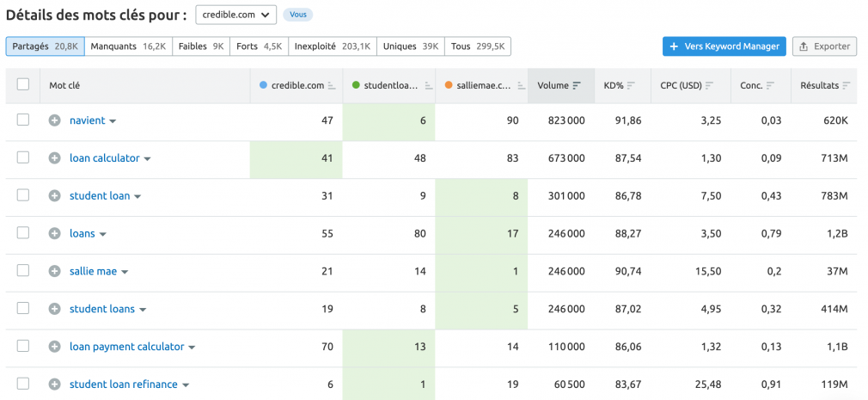Select the student loan row checkbox
Screen dimensions: 868x400
(x=22, y=195)
